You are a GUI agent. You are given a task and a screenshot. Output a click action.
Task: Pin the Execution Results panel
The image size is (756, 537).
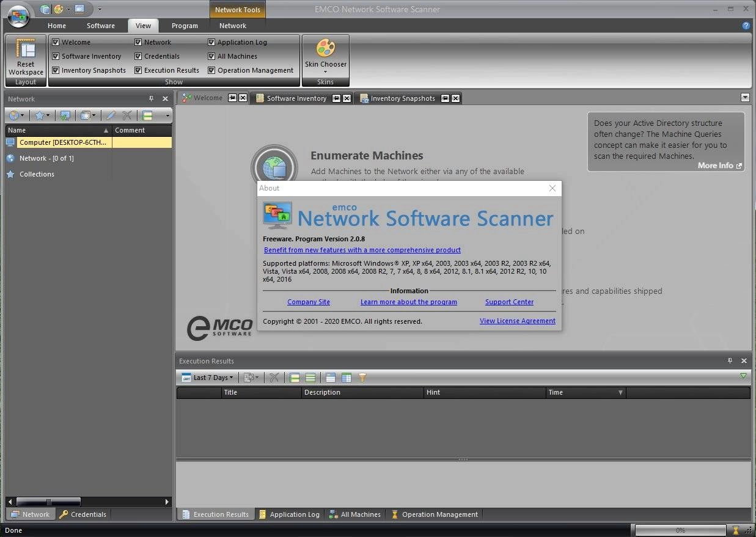730,360
